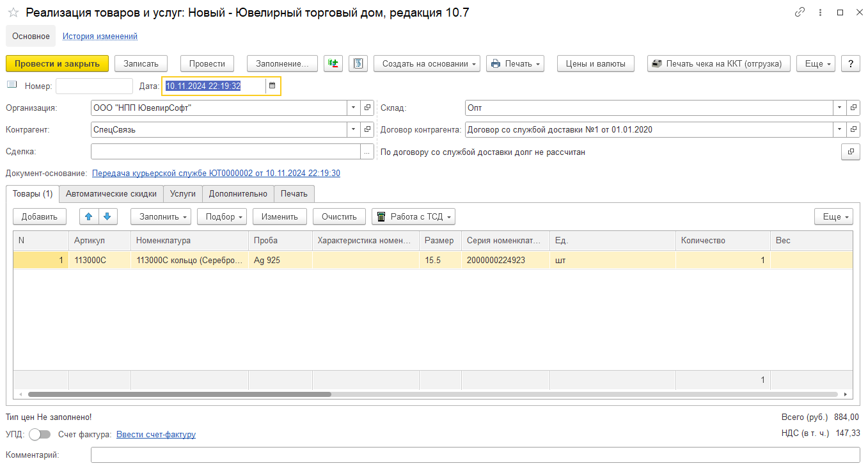868x468 pixels.
Task: Open Договор контрагента record with open button
Action: 853,129
